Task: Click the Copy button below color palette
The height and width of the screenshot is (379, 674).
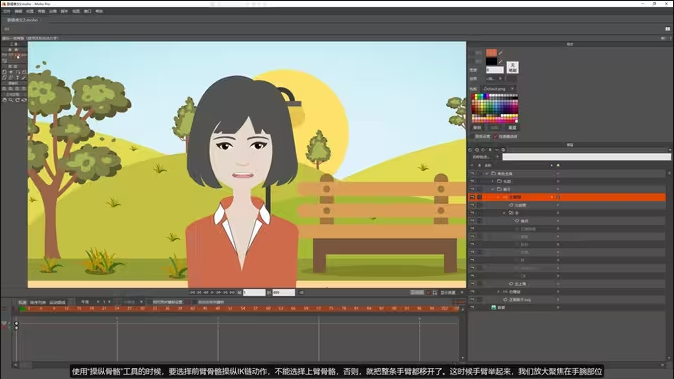Action: [477, 128]
